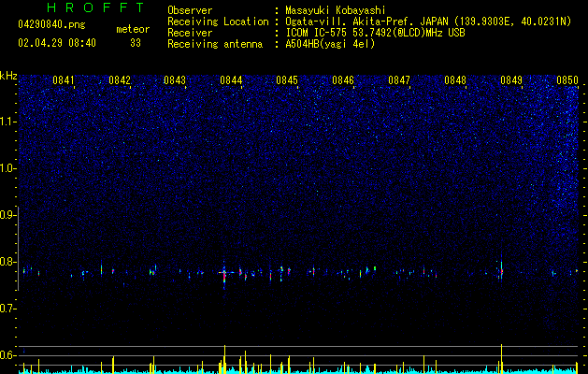Click the Receiver label
This screenshot has width=588, height=374.
190,33
